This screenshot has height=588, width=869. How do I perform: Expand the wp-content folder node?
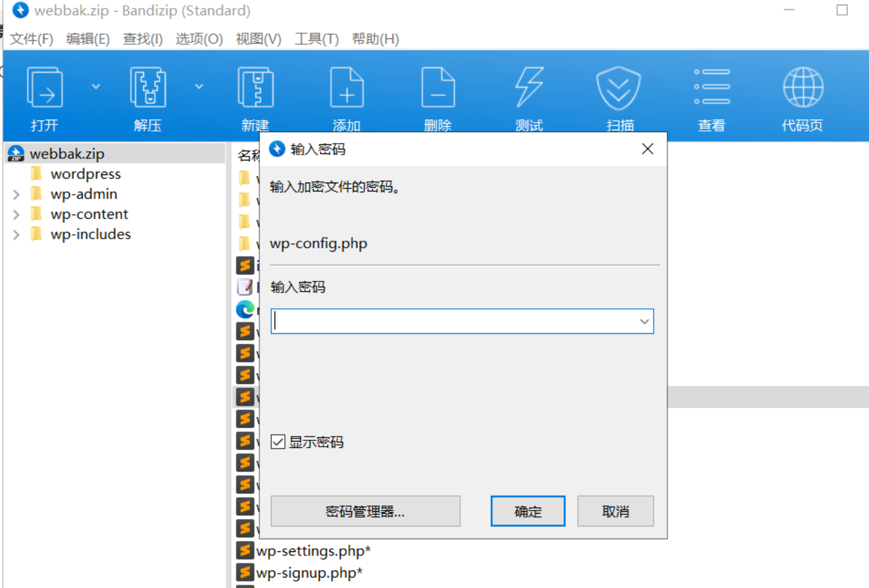coord(16,215)
